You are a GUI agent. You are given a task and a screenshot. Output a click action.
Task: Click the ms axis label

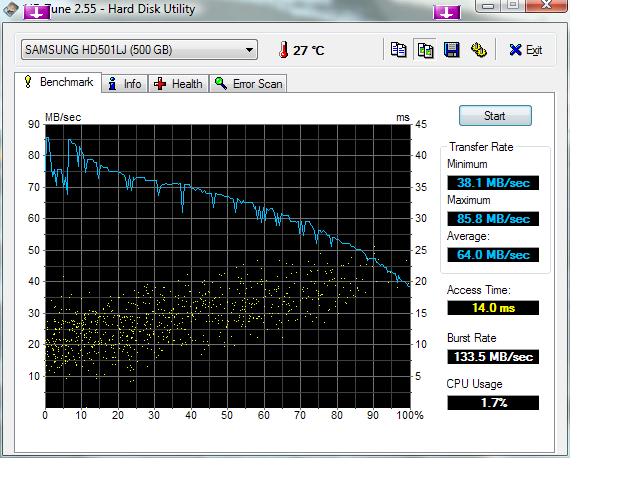[x=403, y=118]
